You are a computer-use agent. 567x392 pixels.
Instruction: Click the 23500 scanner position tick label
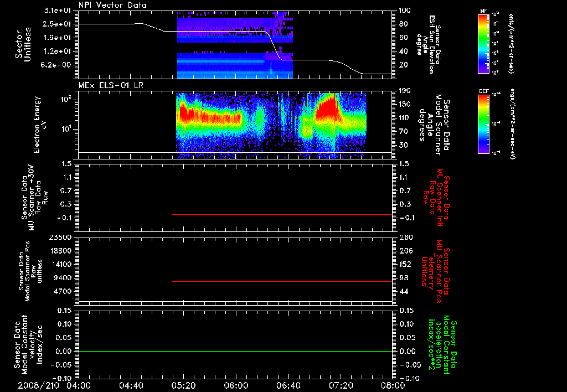tap(60, 238)
